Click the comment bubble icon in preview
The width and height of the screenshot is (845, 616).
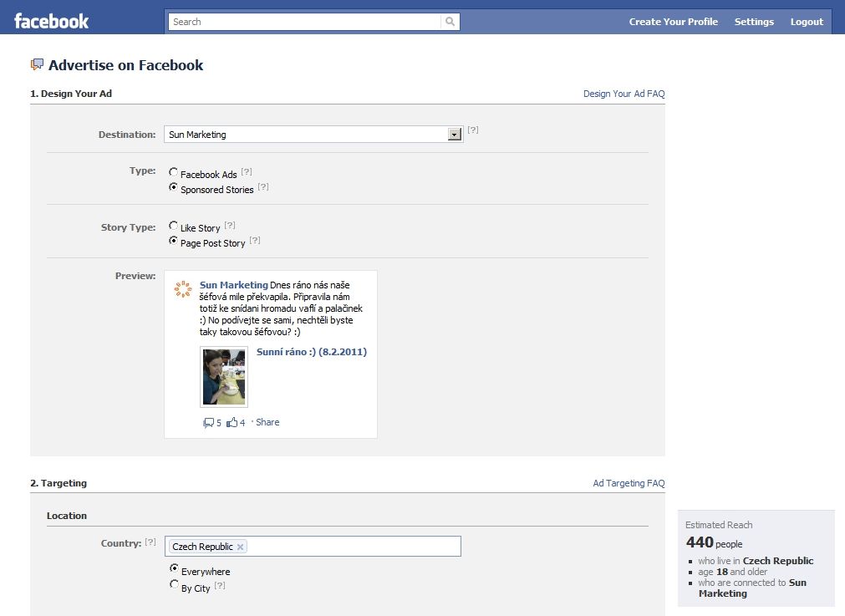click(x=208, y=423)
